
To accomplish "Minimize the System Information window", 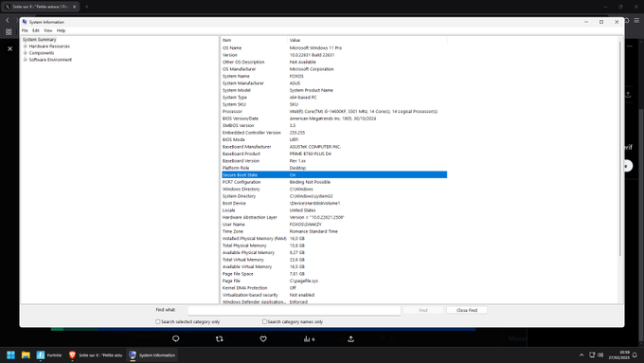I will coord(586,22).
